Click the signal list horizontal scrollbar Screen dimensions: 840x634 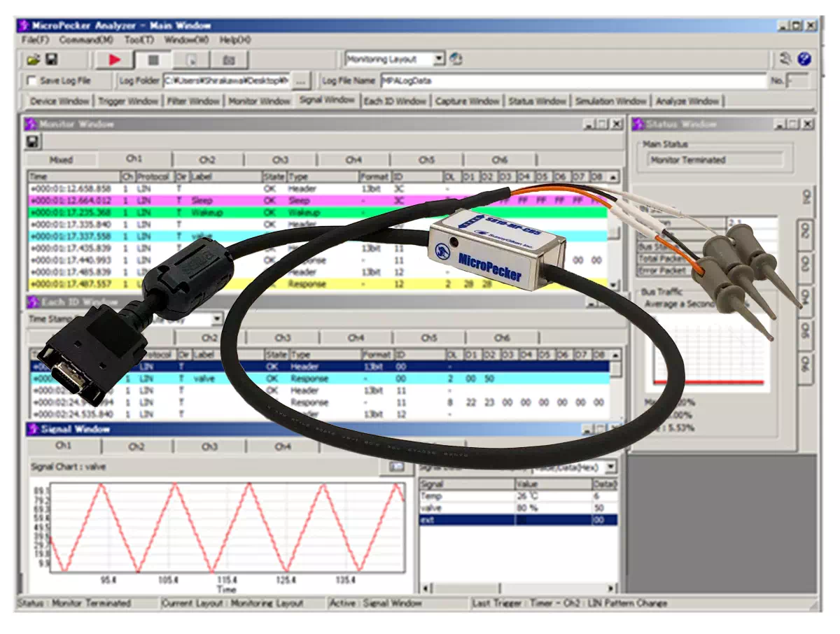point(518,588)
